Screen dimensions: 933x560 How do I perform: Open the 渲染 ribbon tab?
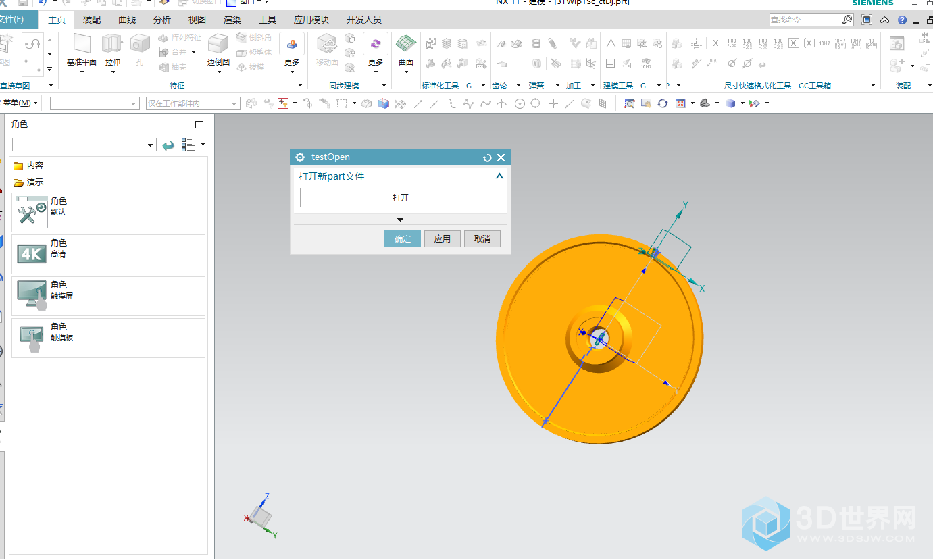point(232,20)
